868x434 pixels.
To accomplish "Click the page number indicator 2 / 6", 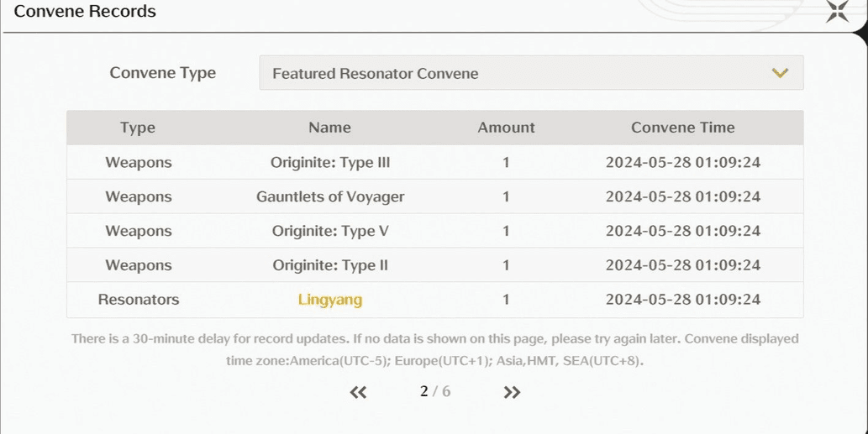I will pyautogui.click(x=435, y=391).
